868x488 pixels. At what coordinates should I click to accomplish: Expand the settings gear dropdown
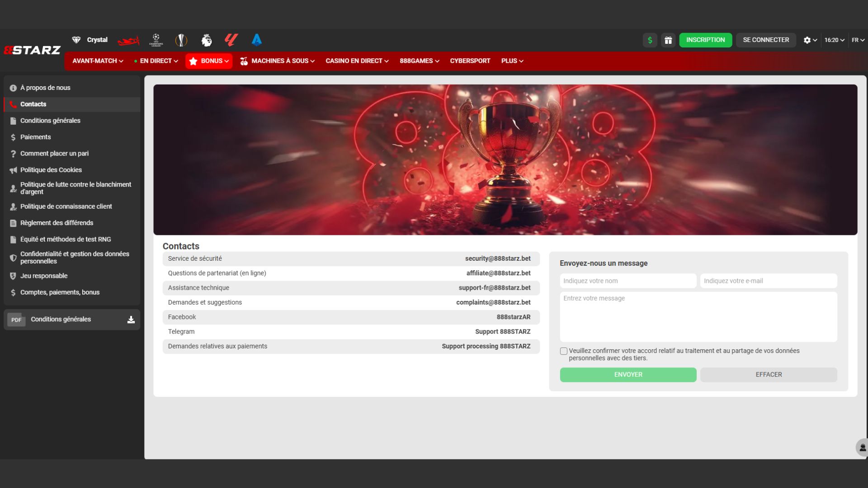tap(810, 40)
